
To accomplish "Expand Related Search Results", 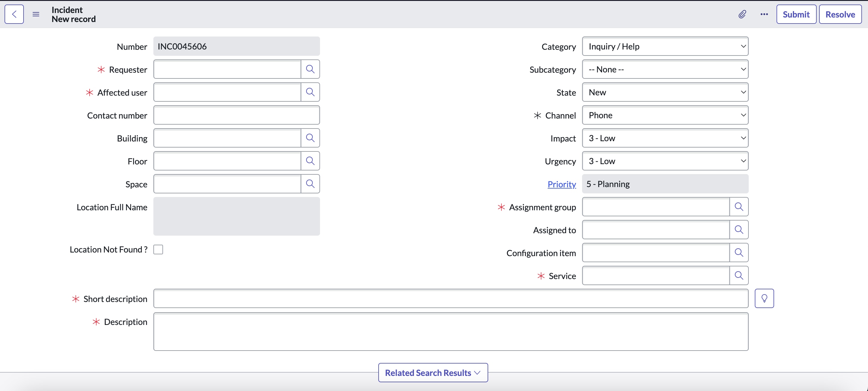I will pyautogui.click(x=433, y=373).
